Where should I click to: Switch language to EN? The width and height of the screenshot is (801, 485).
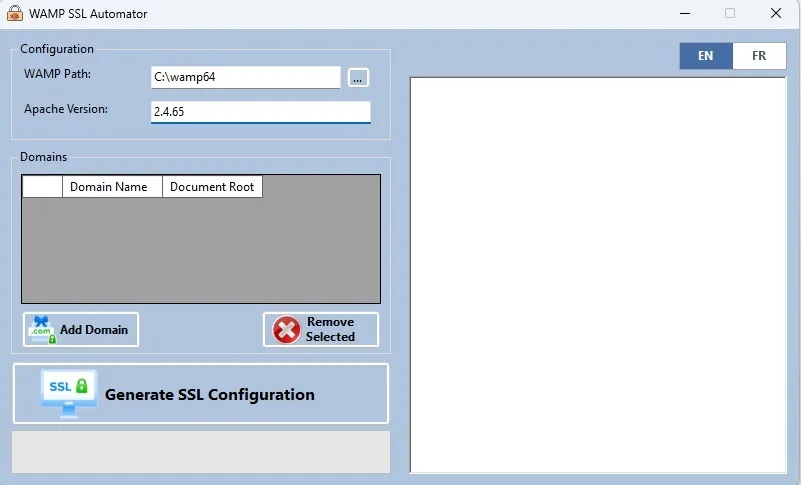pyautogui.click(x=706, y=56)
